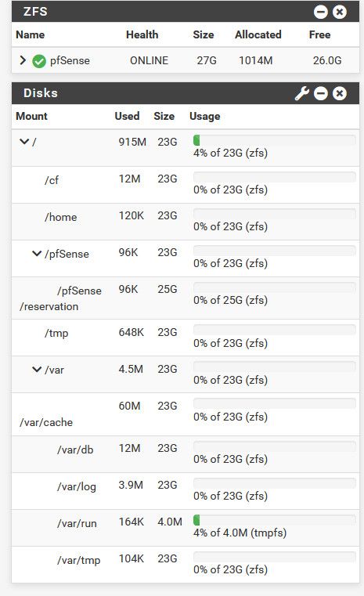364x596 pixels.
Task: Collapse the root / mount tree
Action: (24, 142)
